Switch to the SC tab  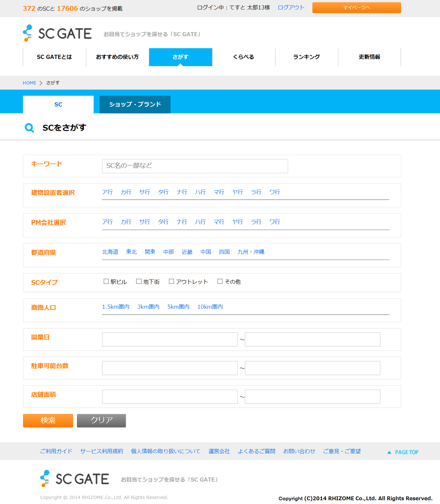click(x=58, y=104)
